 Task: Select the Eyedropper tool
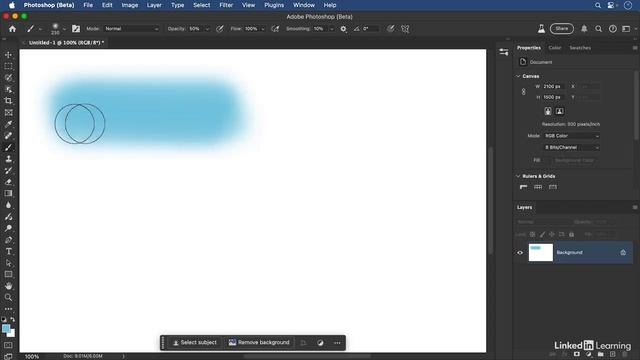8,124
